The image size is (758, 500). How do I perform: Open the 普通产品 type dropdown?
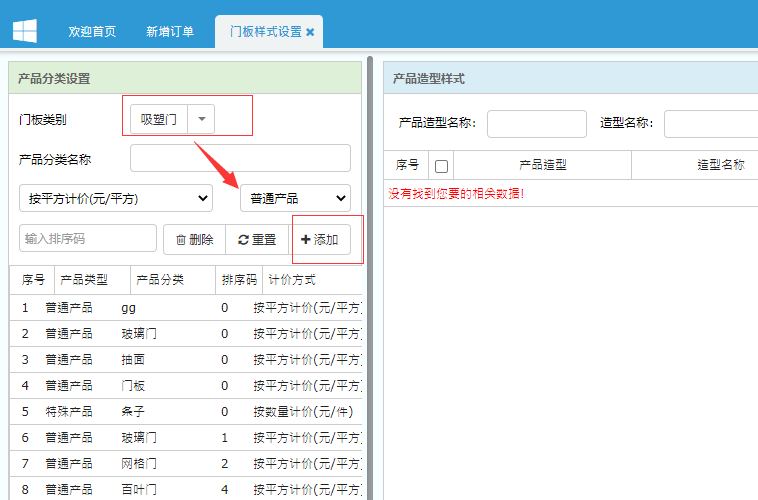point(295,198)
